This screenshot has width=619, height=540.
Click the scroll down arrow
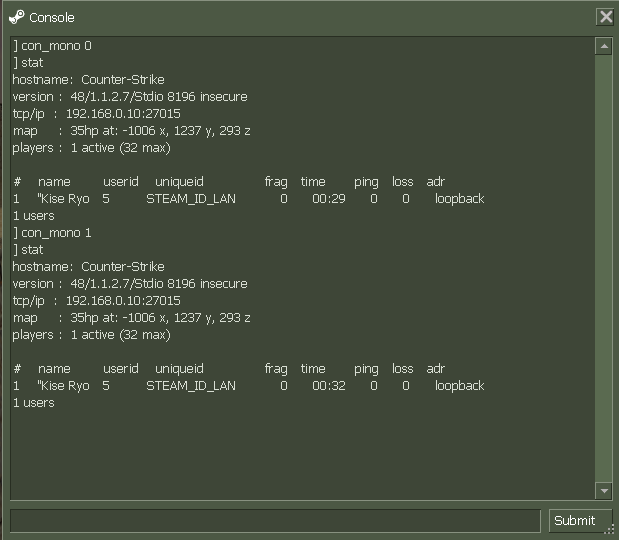click(x=604, y=491)
